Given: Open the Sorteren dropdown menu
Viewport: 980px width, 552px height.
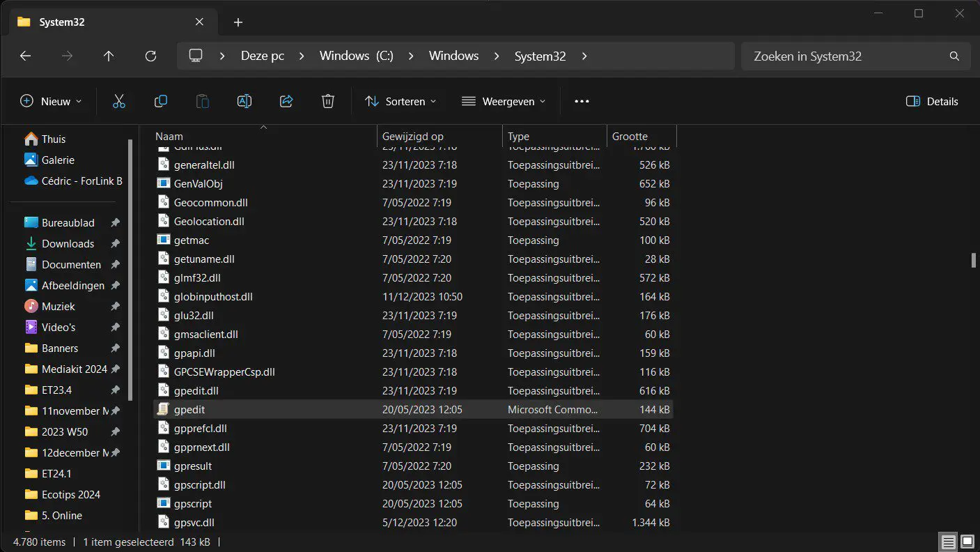Looking at the screenshot, I should [x=400, y=101].
